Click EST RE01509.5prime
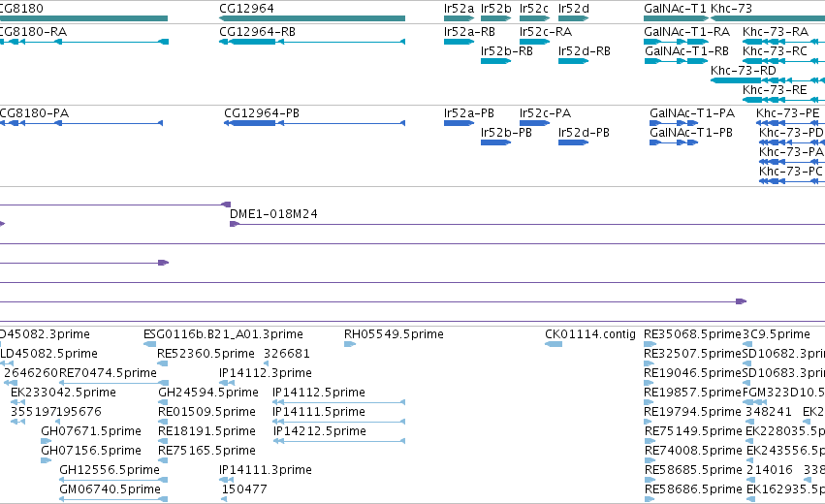This screenshot has width=825, height=504. coord(206,413)
